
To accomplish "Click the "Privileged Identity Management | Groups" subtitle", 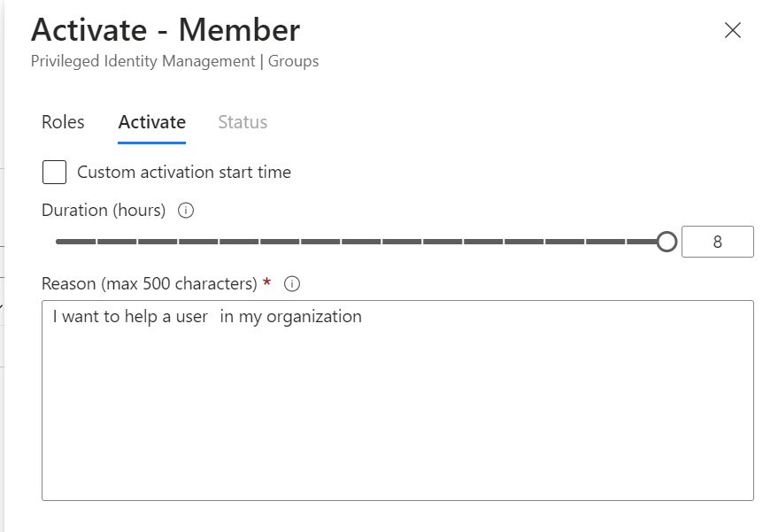I will click(174, 62).
